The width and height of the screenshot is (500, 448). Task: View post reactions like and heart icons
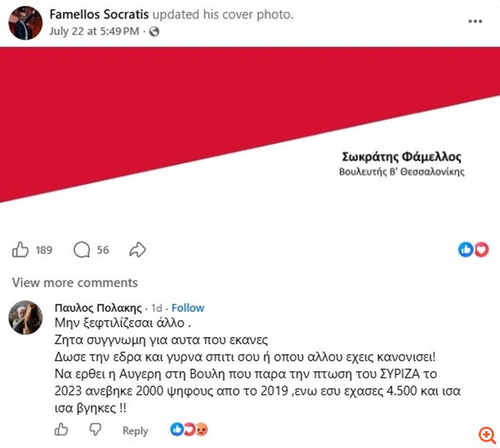pos(474,249)
